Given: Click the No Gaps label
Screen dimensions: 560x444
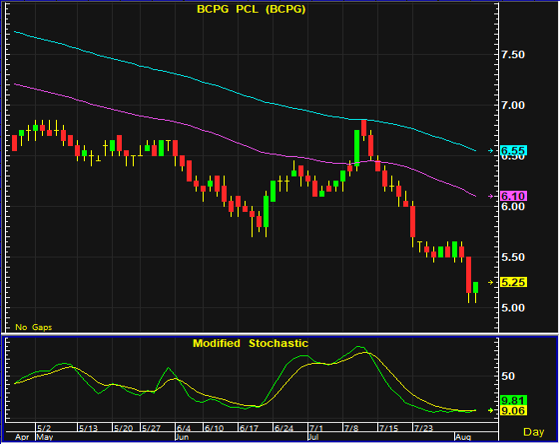Looking at the screenshot, I should pyautogui.click(x=33, y=327).
